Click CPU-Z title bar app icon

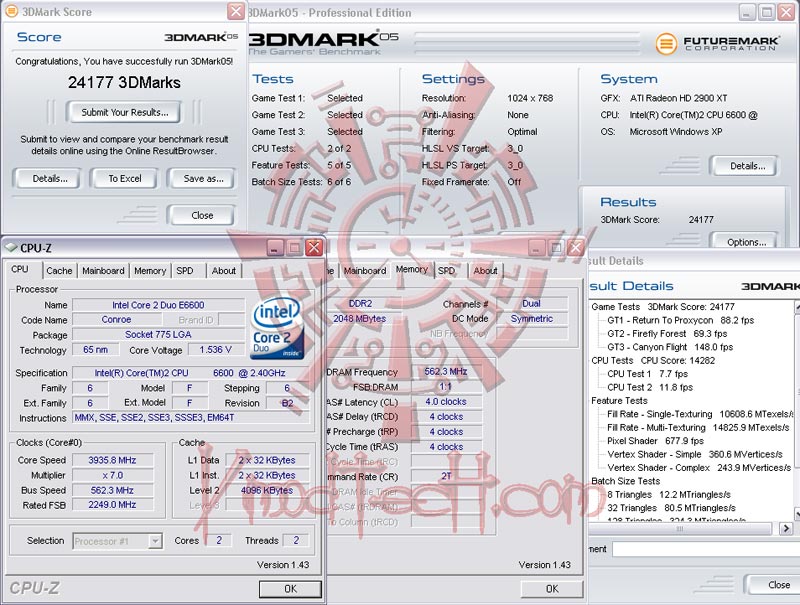[x=11, y=247]
